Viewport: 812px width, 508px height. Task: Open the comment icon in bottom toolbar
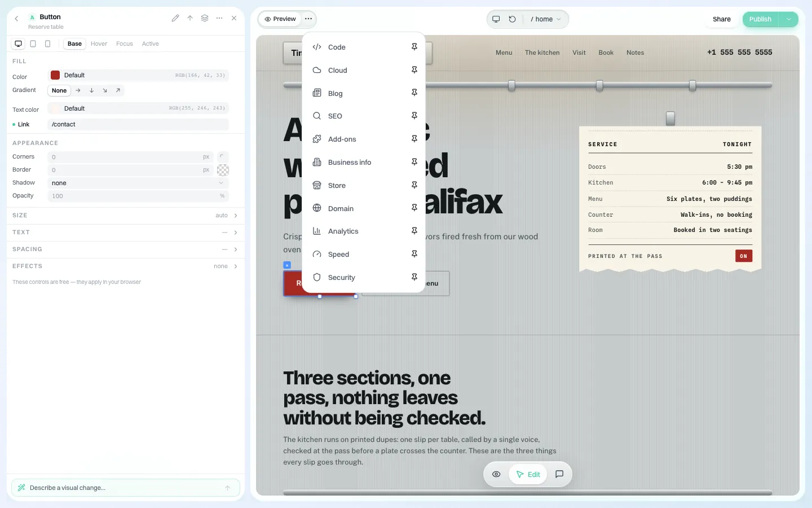[559, 475]
